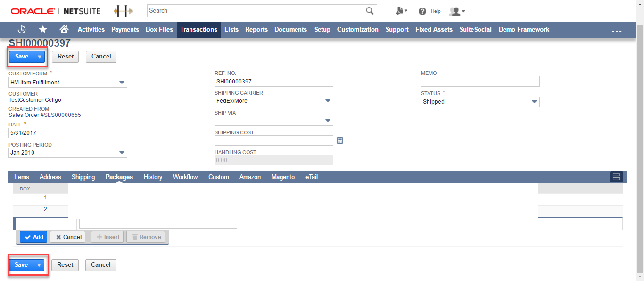Switch to the Workflow subtab
644x281 pixels.
tap(185, 177)
